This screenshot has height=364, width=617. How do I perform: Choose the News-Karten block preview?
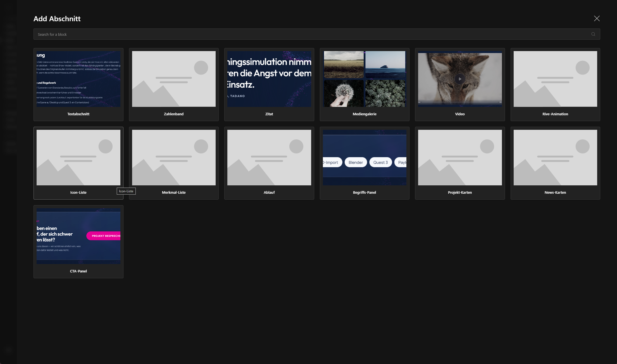coord(555,157)
